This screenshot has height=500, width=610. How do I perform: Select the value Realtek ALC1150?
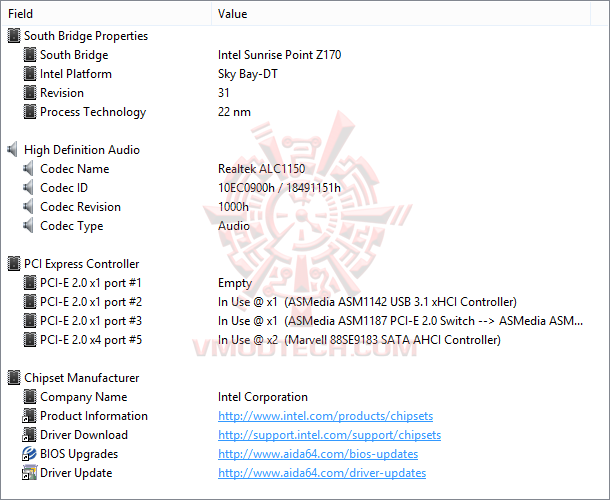click(x=261, y=169)
